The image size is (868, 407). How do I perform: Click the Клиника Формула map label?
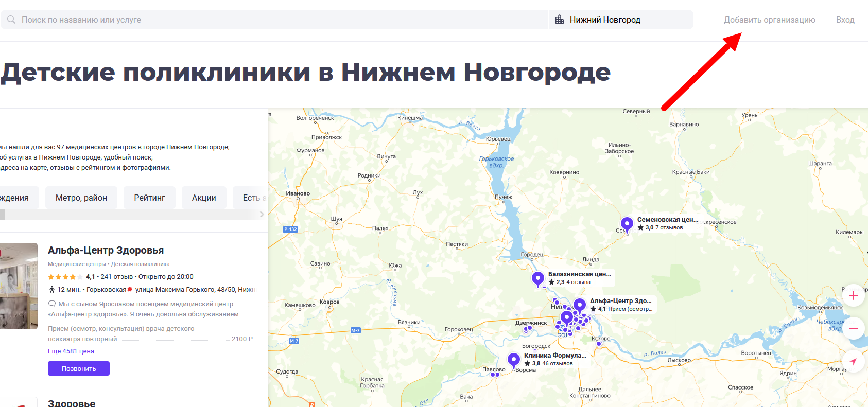coord(555,359)
